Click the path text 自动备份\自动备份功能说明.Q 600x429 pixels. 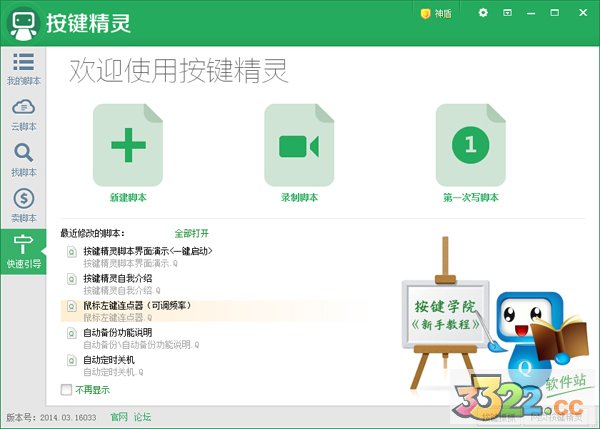click(x=141, y=345)
